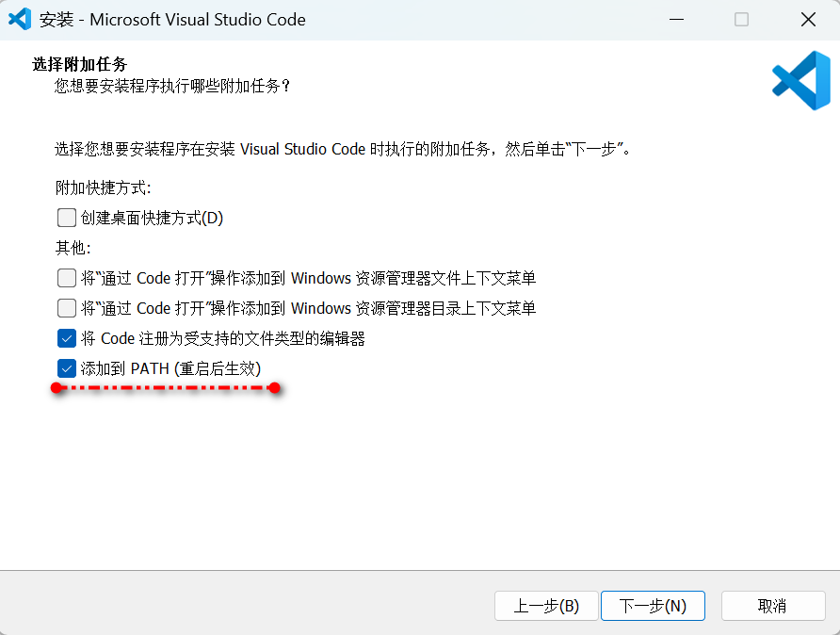The width and height of the screenshot is (840, 635).
Task: Close the installer window
Action: 808,19
